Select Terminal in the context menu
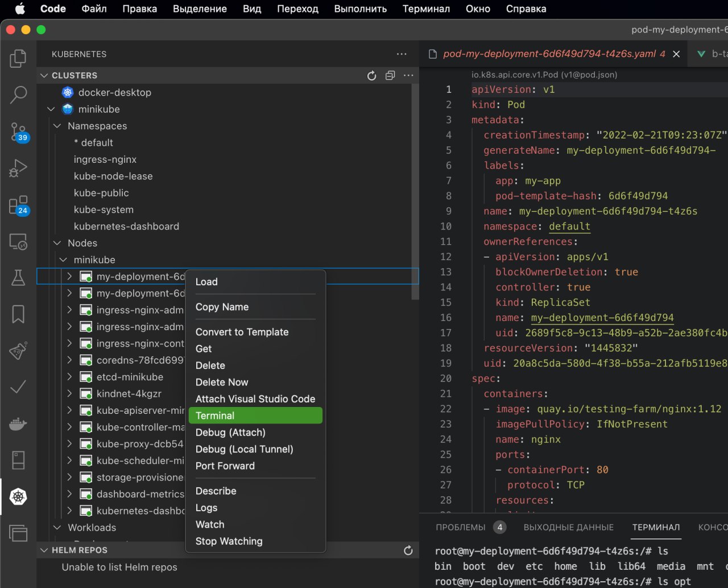Image resolution: width=728 pixels, height=588 pixels. point(255,416)
